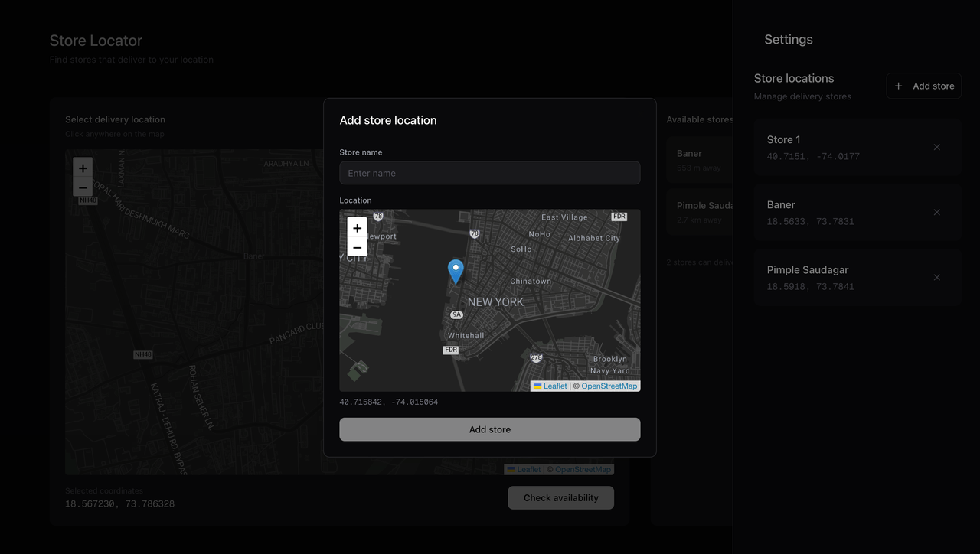Click the Enter name input field

tap(489, 173)
